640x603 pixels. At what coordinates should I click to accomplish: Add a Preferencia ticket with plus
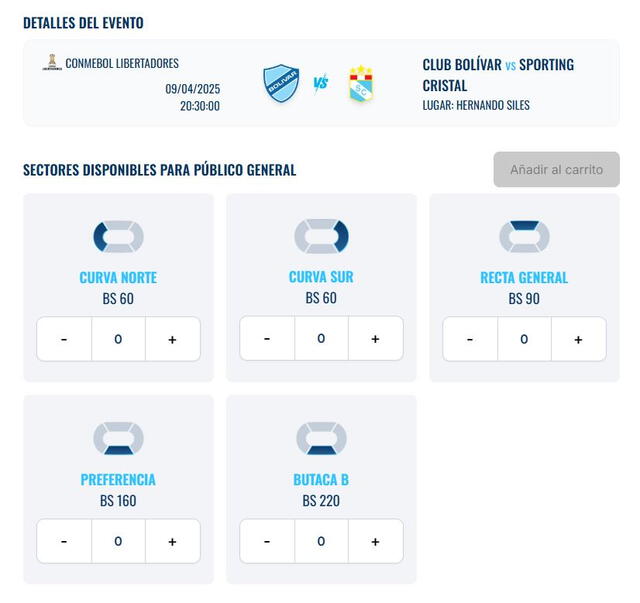point(172,542)
